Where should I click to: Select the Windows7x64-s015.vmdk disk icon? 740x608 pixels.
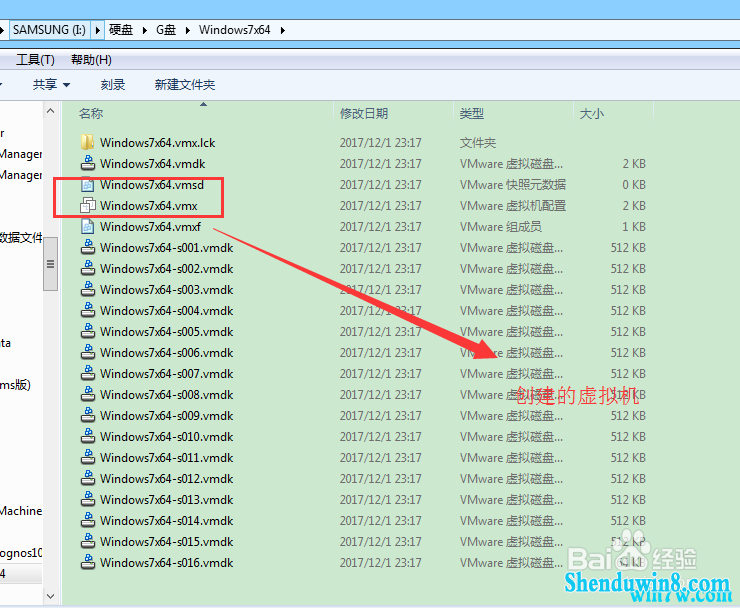87,541
